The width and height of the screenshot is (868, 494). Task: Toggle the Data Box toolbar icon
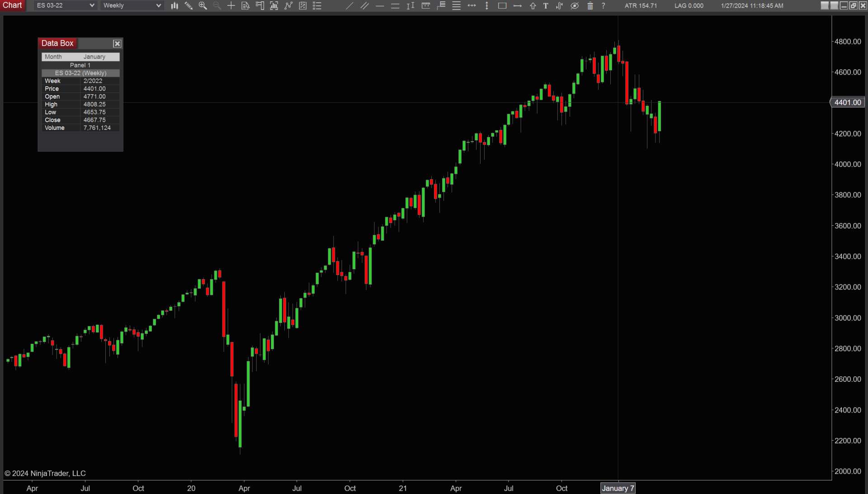245,6
